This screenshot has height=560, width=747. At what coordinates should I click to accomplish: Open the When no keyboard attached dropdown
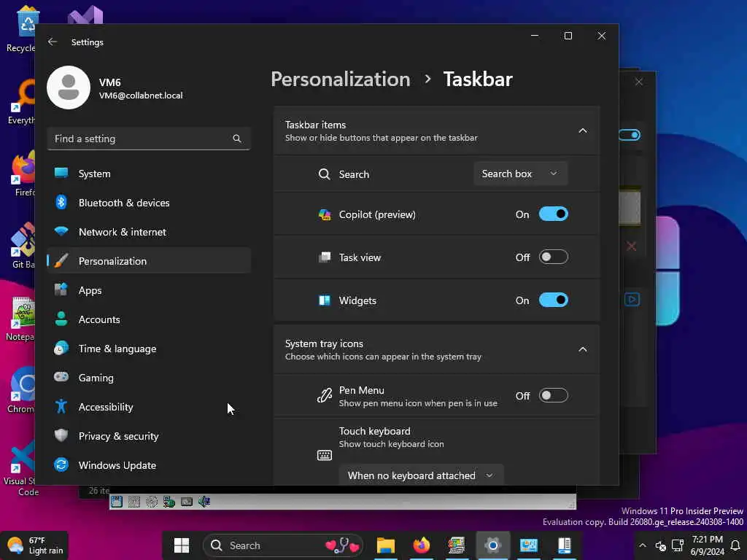tap(421, 475)
